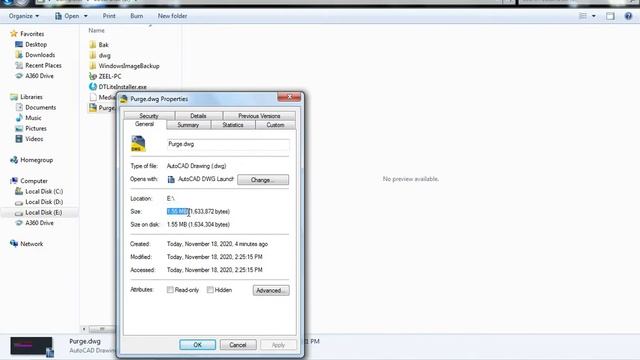Open the Organize dropdown menu
The width and height of the screenshot is (640, 360).
click(24, 16)
